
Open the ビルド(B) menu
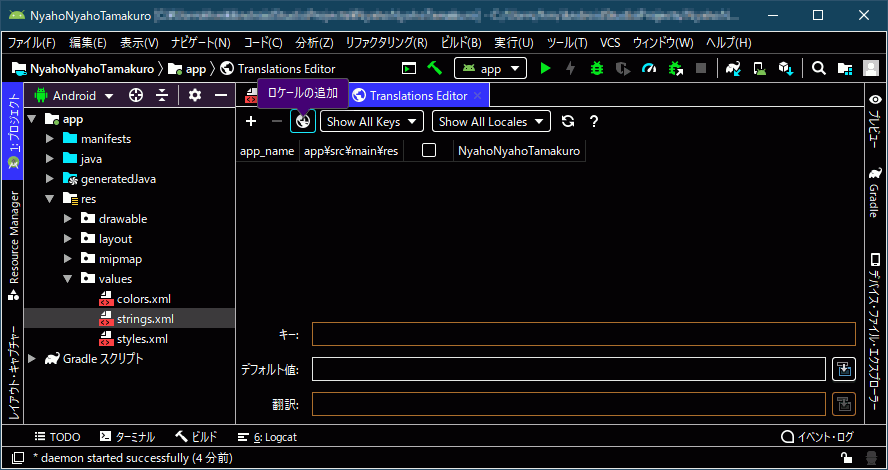click(461, 43)
